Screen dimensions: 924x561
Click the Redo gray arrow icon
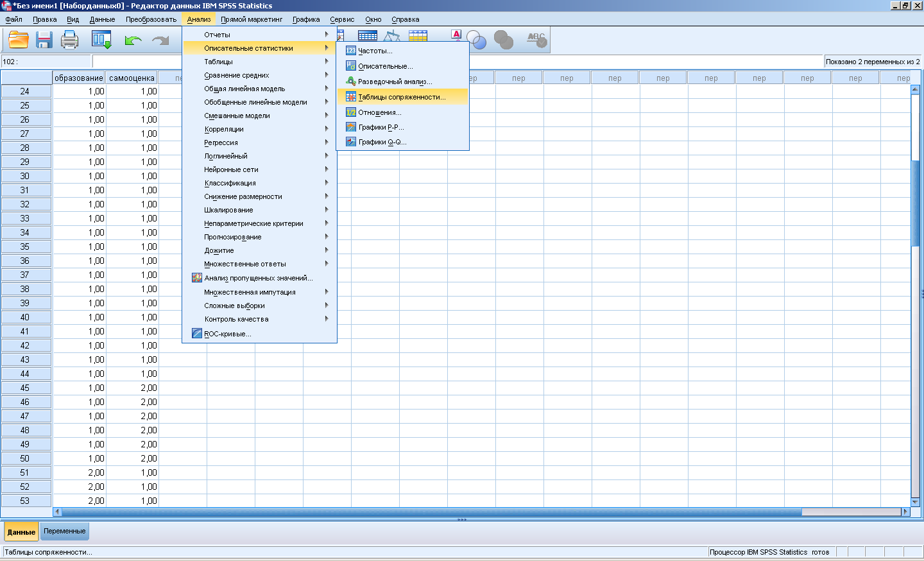[x=160, y=41]
